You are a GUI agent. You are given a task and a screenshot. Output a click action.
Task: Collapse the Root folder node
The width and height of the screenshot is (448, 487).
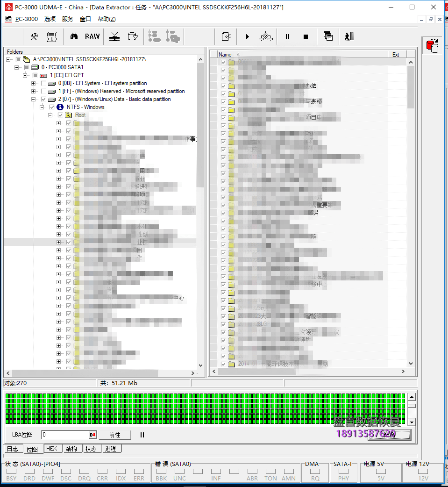point(50,115)
